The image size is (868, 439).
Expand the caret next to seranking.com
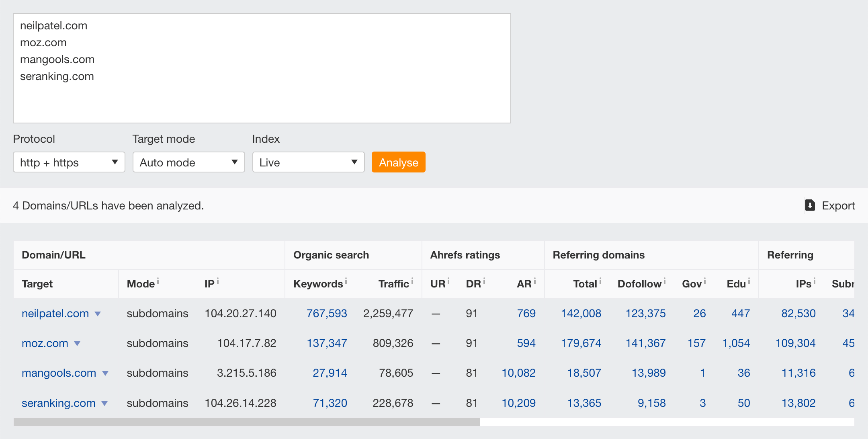click(x=105, y=403)
